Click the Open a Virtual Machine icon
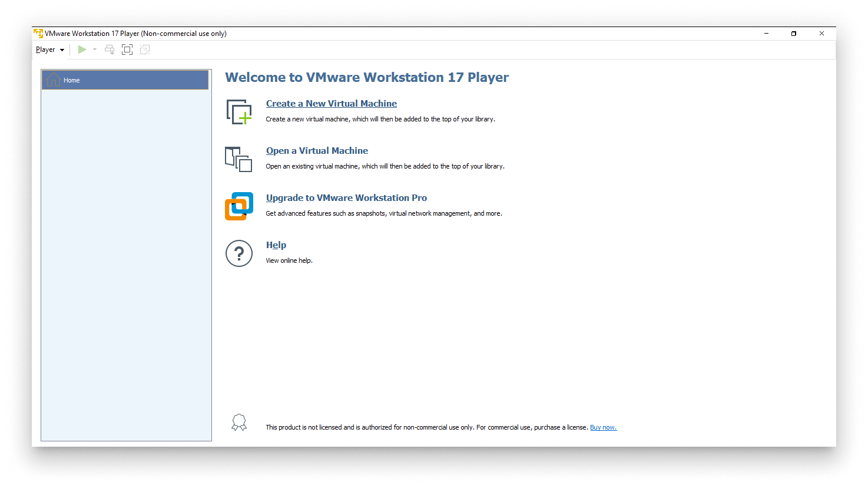 [x=238, y=159]
